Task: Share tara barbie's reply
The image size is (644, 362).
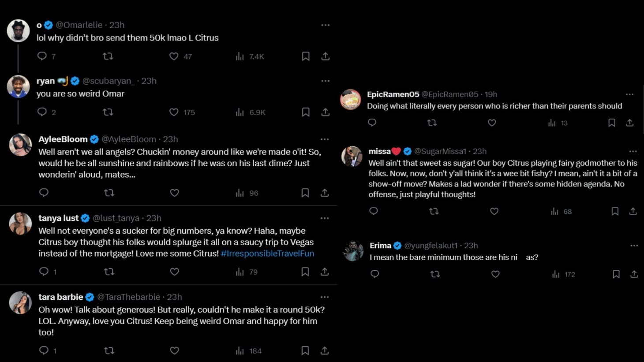Action: [325, 351]
